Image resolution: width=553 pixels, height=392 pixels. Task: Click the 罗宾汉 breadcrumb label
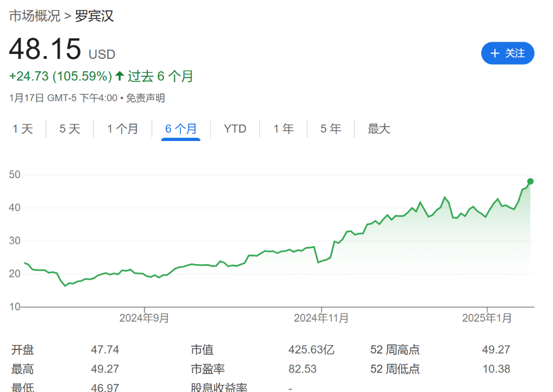click(x=95, y=17)
